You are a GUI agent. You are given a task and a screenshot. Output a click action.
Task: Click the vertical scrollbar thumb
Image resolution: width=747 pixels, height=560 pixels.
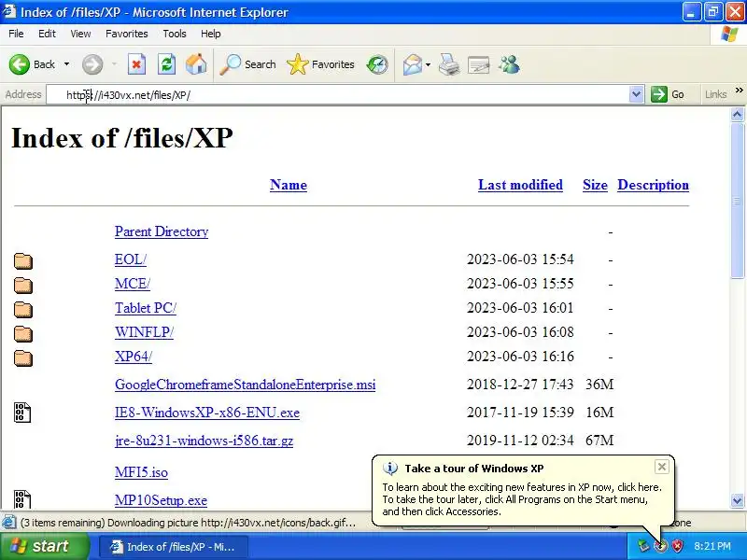737,200
